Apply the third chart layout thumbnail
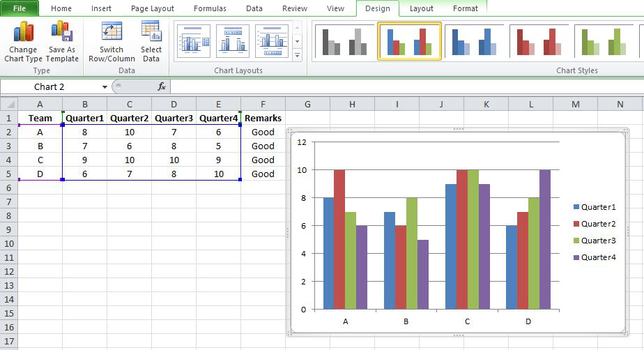Image resolution: width=644 pixels, height=350 pixels. (x=272, y=41)
